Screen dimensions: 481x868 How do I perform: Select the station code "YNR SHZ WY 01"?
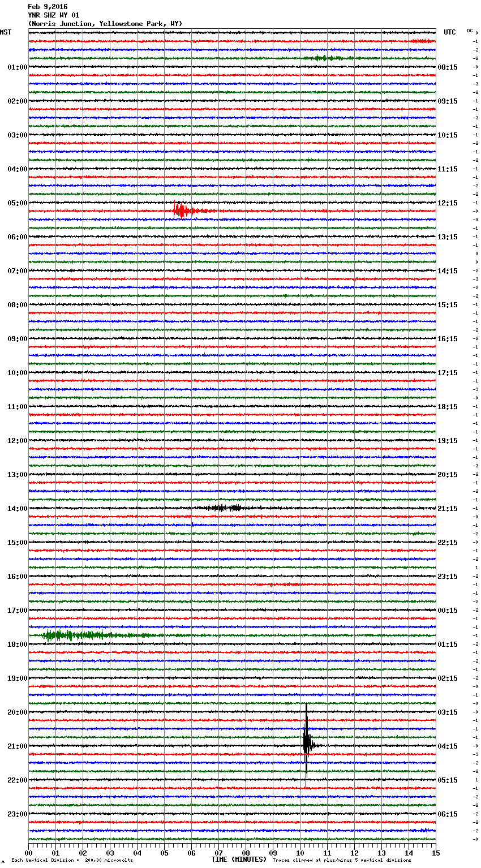(54, 15)
